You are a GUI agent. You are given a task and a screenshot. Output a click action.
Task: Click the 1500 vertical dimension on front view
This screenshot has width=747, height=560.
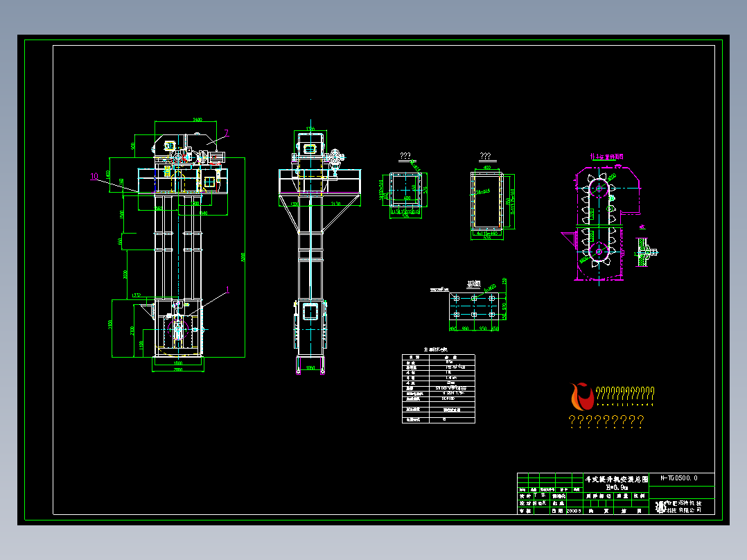(122, 215)
